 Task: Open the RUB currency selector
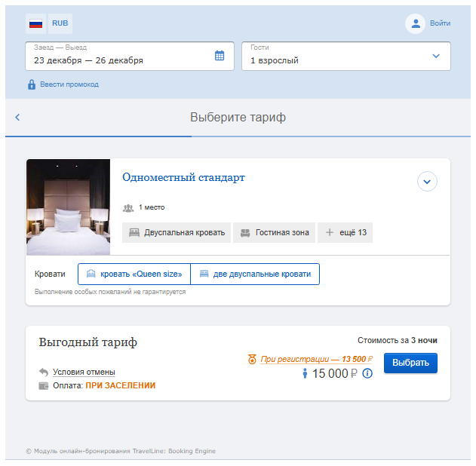click(x=60, y=23)
